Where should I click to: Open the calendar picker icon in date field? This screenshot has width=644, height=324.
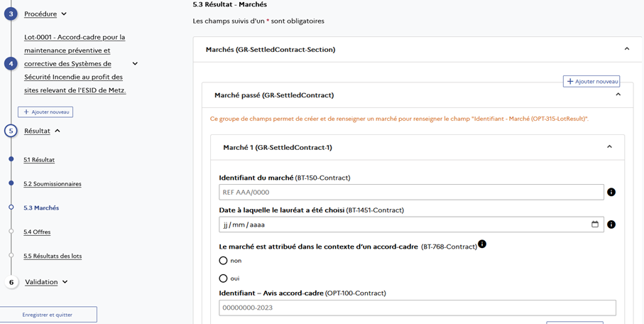pyautogui.click(x=595, y=225)
